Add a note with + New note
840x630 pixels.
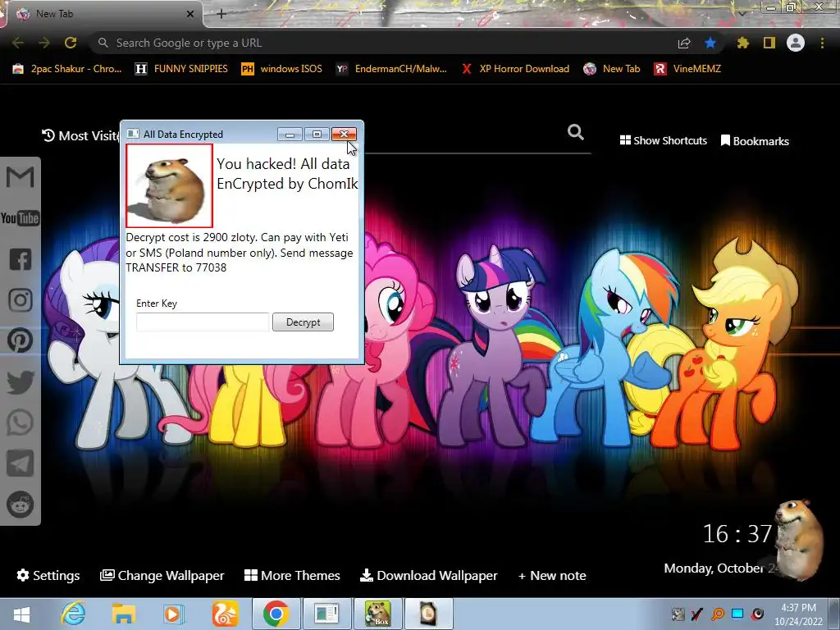click(552, 575)
